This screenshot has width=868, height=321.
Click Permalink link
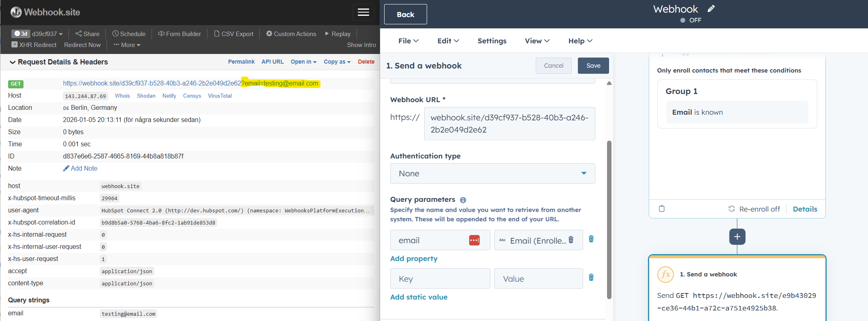(x=241, y=62)
